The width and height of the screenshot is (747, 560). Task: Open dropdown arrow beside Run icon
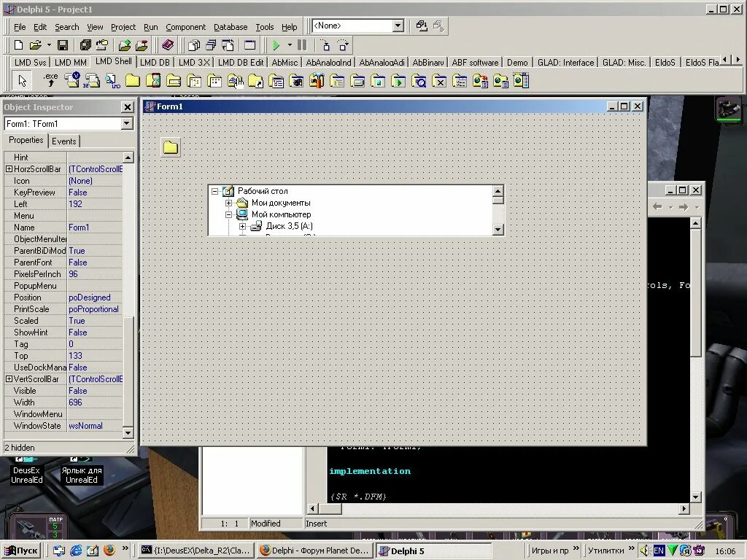[289, 45]
